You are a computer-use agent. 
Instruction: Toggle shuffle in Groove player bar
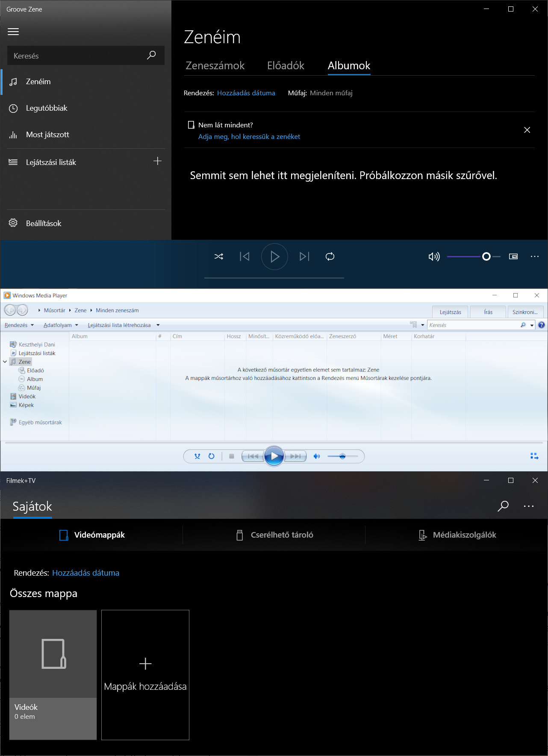click(x=219, y=256)
